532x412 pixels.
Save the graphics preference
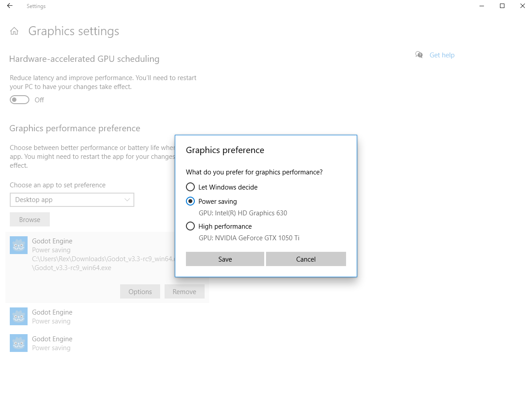pyautogui.click(x=225, y=259)
